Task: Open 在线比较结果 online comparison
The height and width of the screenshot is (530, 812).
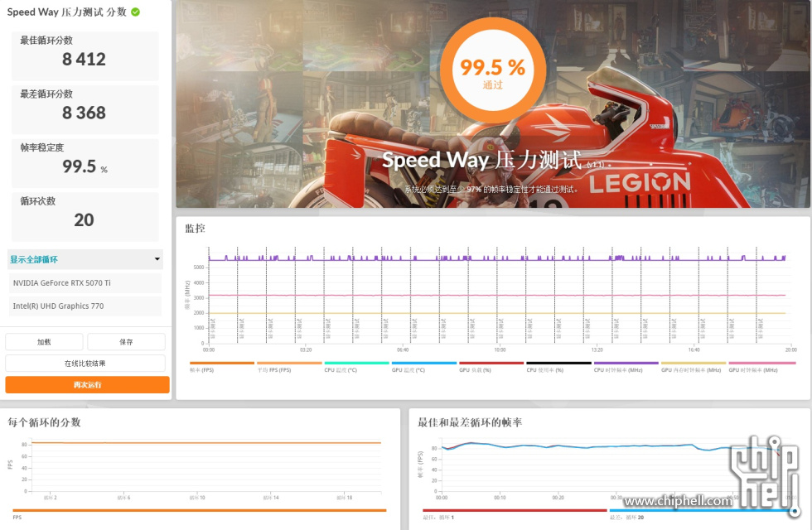Action: [85, 363]
